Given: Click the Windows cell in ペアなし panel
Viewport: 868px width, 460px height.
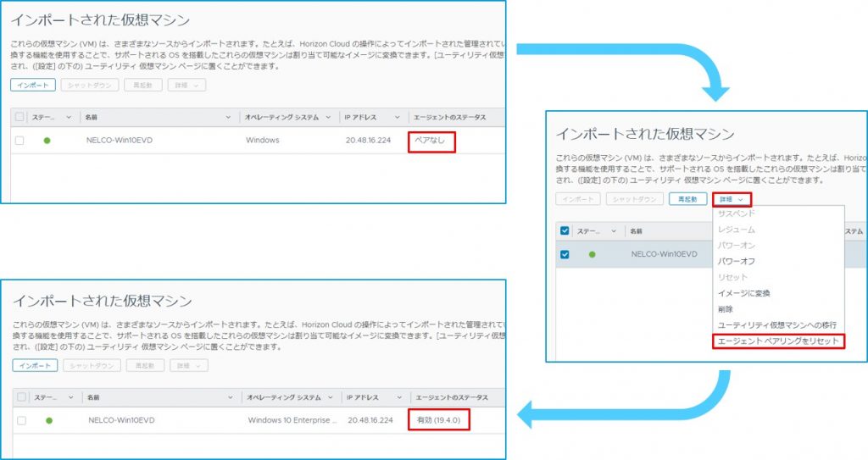Looking at the screenshot, I should 263,141.
